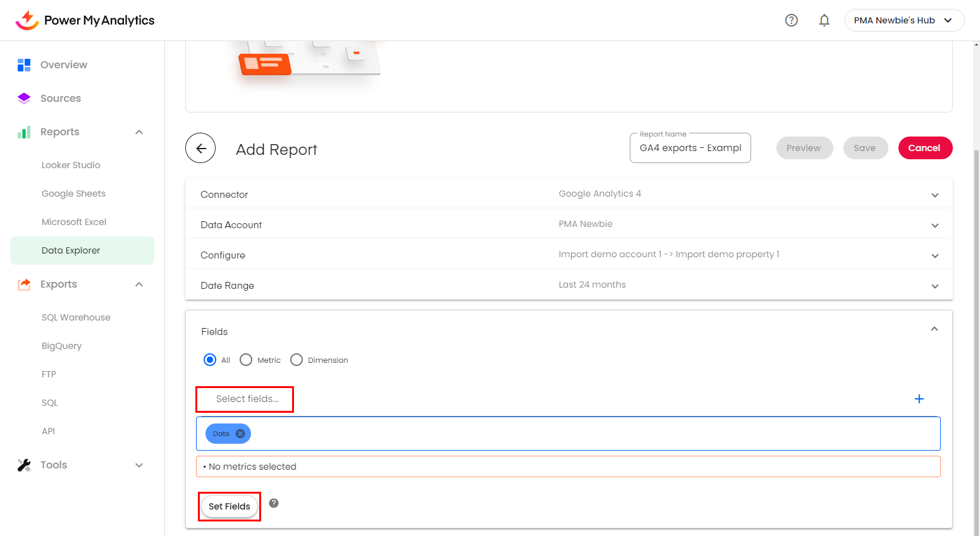The width and height of the screenshot is (980, 536).
Task: Remove the Date chip using its X
Action: (x=240, y=434)
